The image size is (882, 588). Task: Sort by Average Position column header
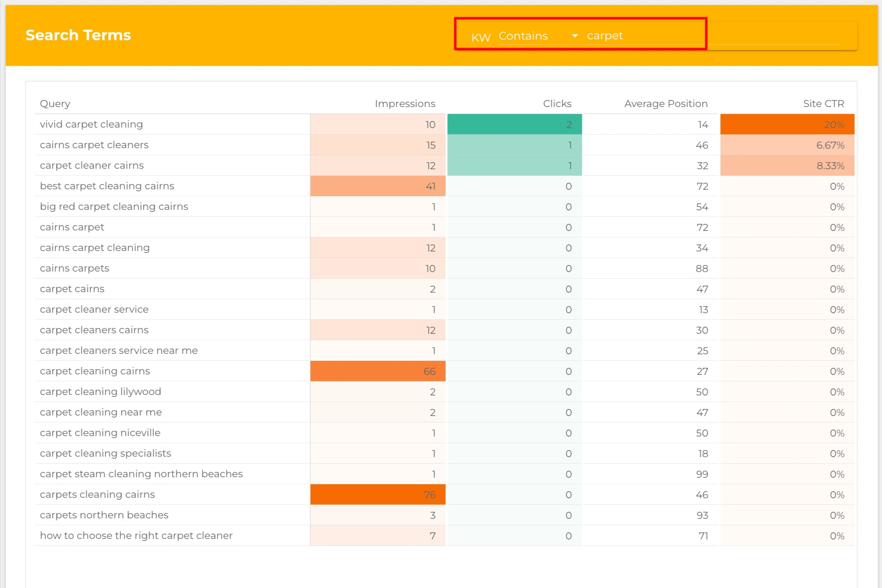pos(665,103)
